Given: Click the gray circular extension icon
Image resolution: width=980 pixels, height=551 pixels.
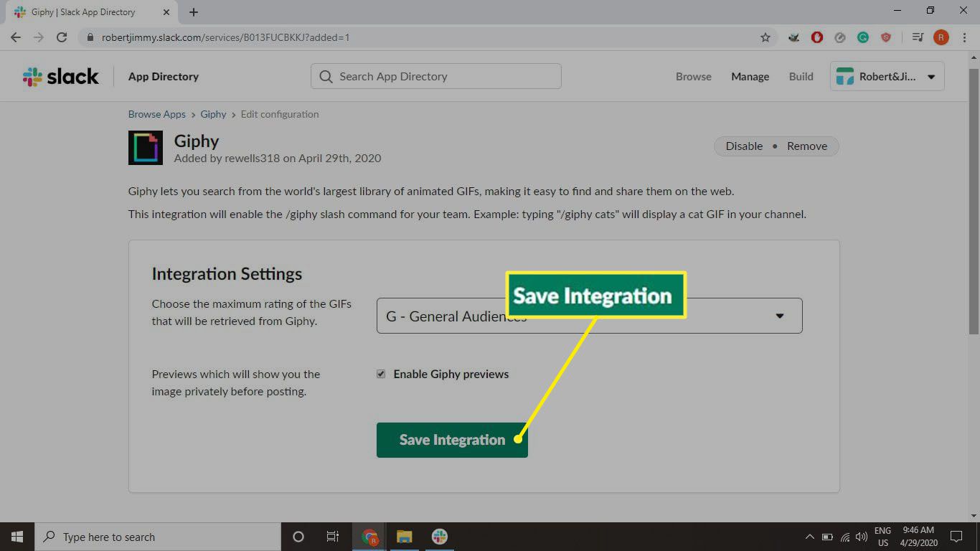Looking at the screenshot, I should (x=840, y=37).
